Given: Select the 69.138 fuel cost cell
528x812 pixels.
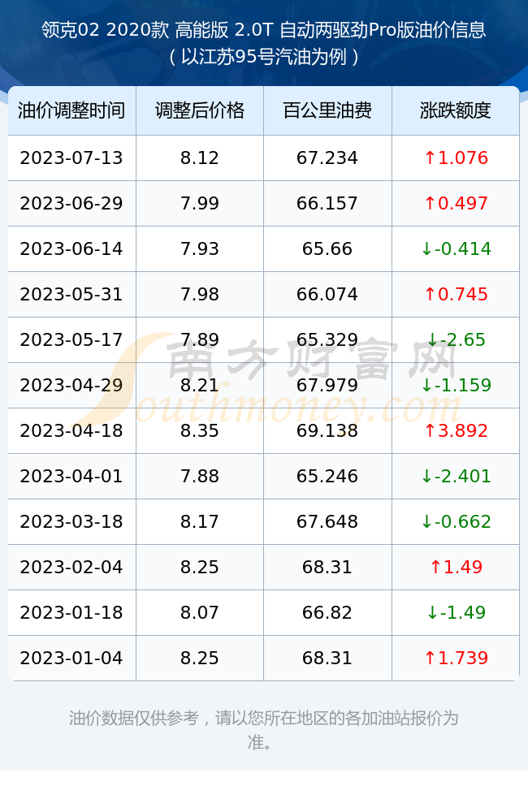Looking at the screenshot, I should (x=327, y=430).
